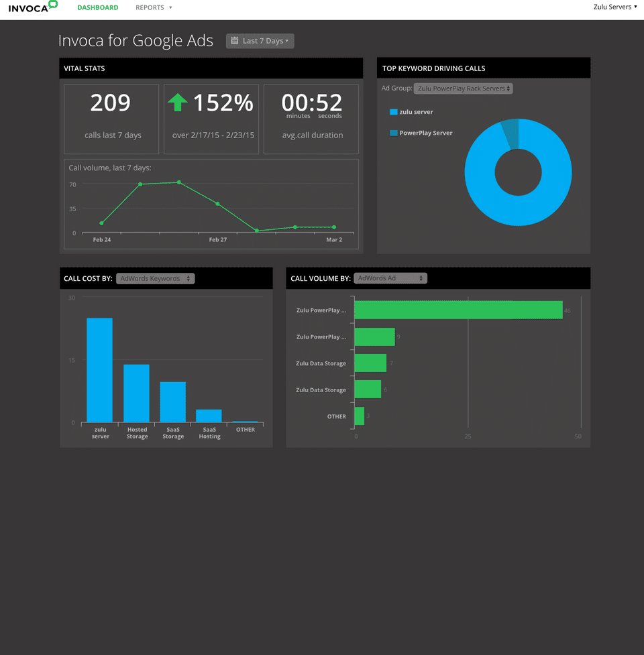Viewport: 644px width, 655px height.
Task: Click the Hosted Storage cost bar
Action: [136, 394]
